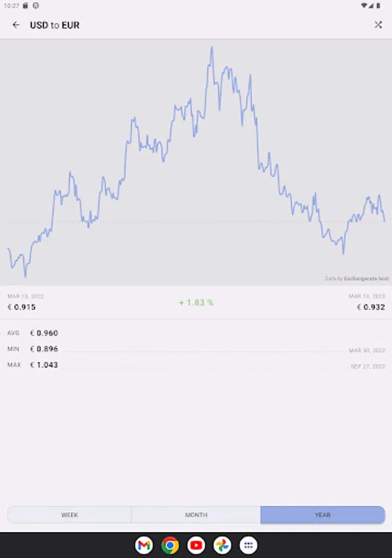Tap the Wi-Fi status icon
The height and width of the screenshot is (558, 392).
pos(365,5)
